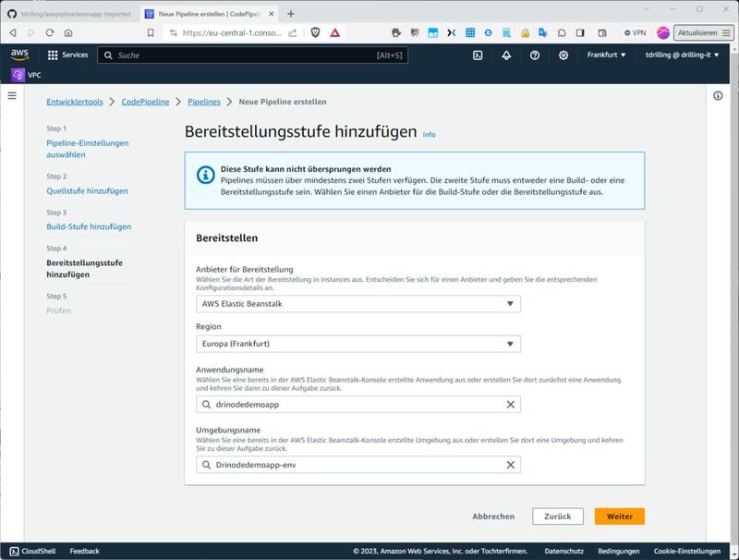Toggle the hamburger side navigation
The height and width of the screenshot is (560, 739).
pos(12,96)
